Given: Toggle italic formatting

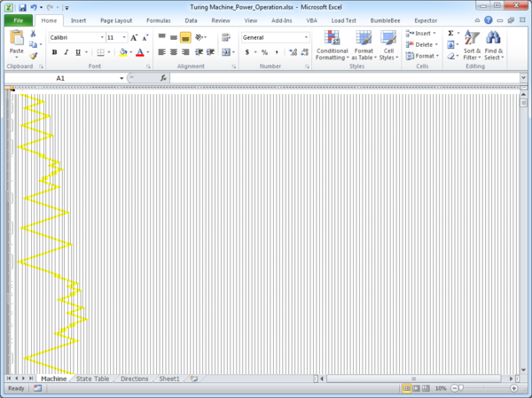Looking at the screenshot, I should pyautogui.click(x=66, y=52).
